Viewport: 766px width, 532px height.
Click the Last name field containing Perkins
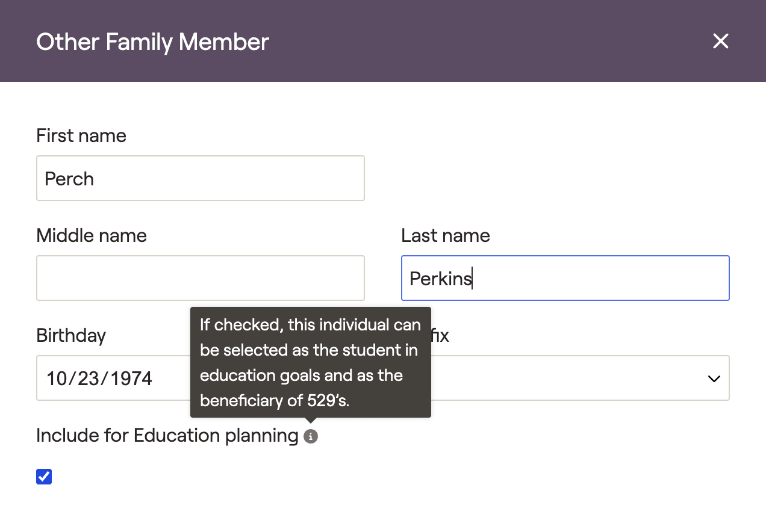click(565, 278)
